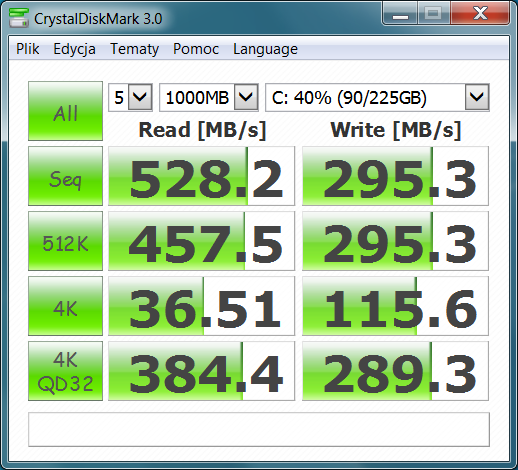
Task: Click the 4K write value 115.6
Action: [x=395, y=306]
